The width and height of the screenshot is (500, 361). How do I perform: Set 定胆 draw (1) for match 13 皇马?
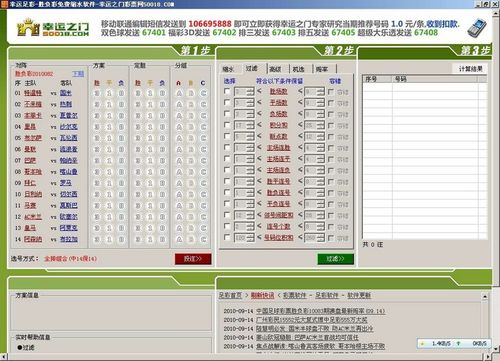pos(150,228)
